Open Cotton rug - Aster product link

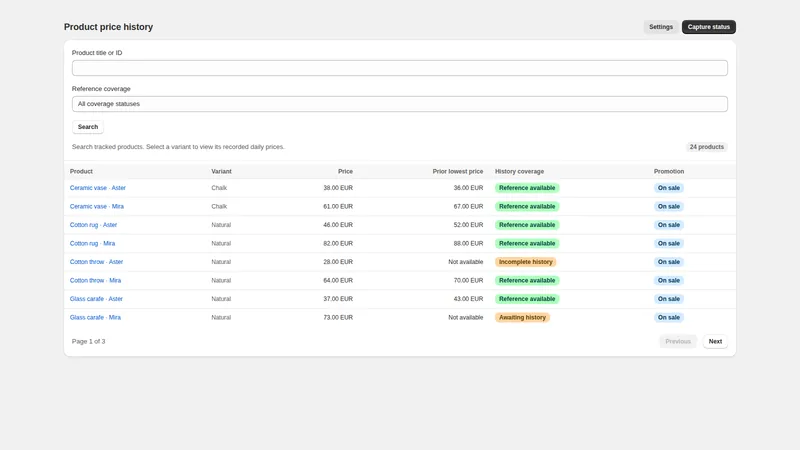[93, 225]
